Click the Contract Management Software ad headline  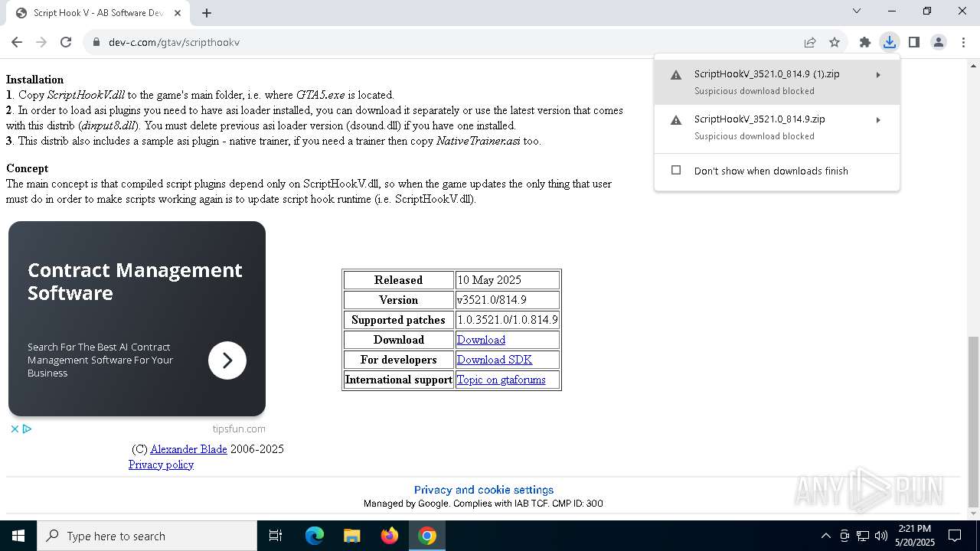coord(135,282)
